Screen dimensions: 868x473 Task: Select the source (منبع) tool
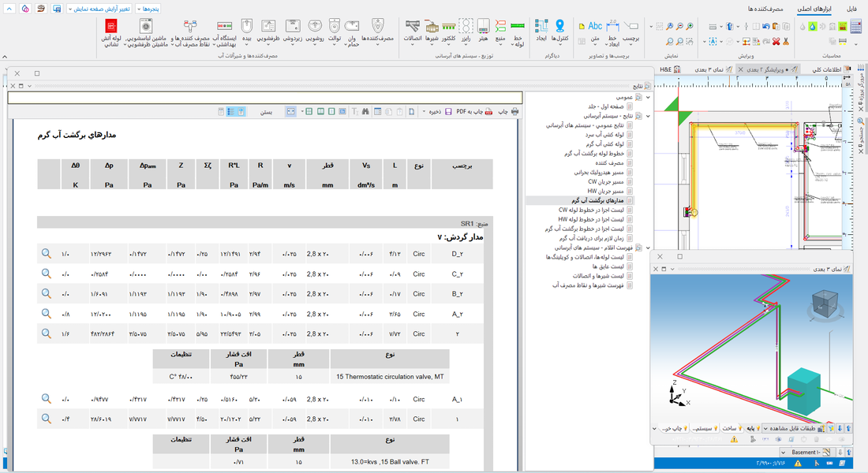[500, 32]
